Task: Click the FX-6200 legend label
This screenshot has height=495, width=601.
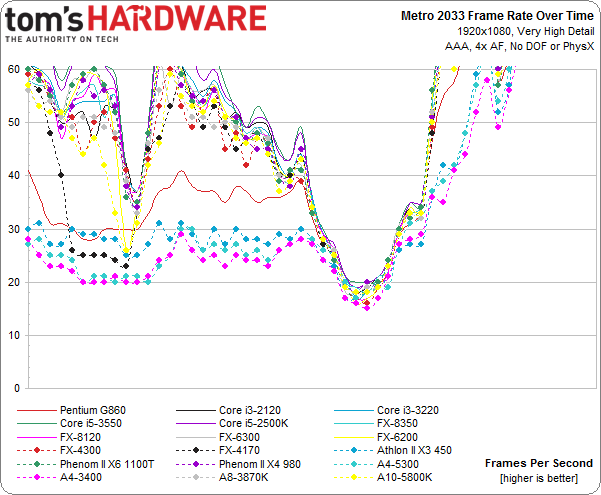Action: pos(397,437)
